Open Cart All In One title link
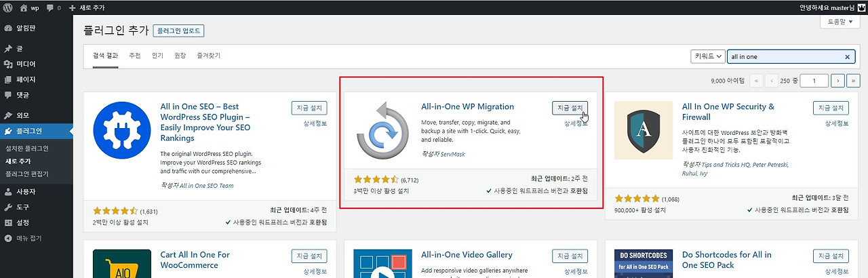 pos(195,260)
